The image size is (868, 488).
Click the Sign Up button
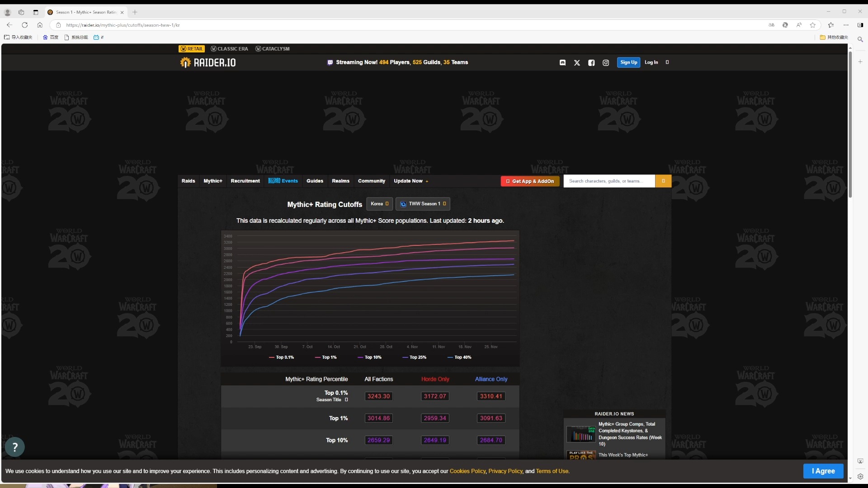tap(629, 62)
